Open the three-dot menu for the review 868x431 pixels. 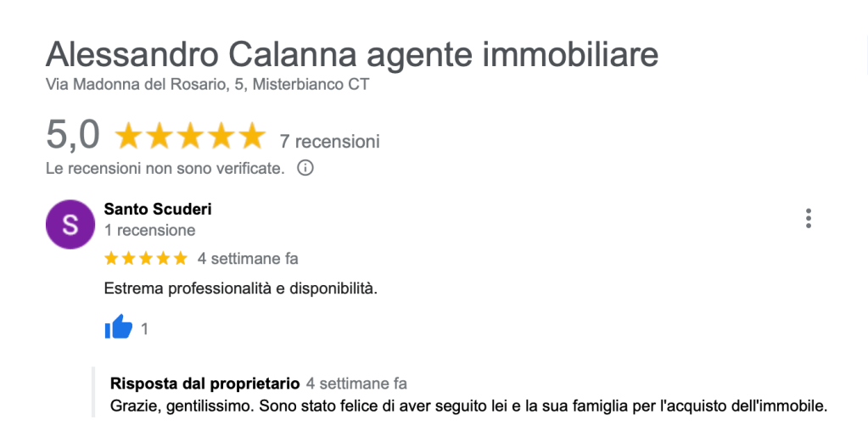(808, 218)
